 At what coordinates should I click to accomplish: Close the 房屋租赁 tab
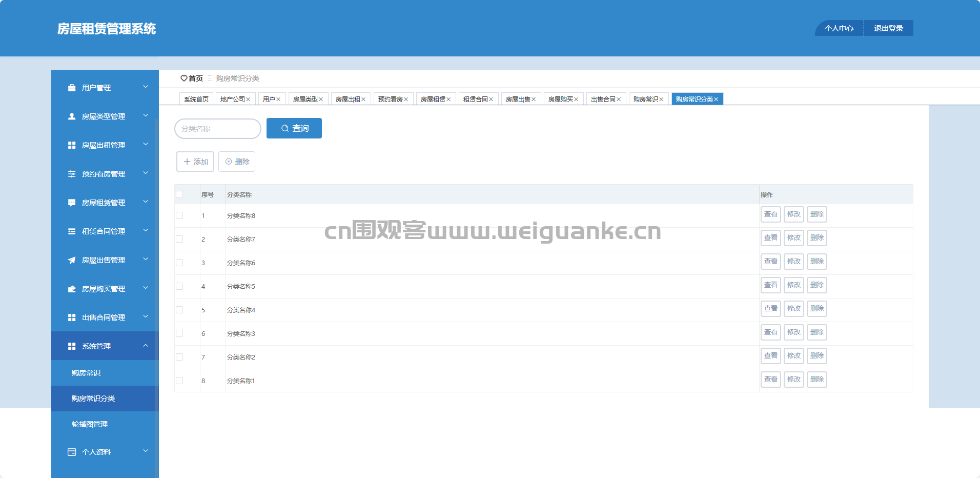coord(448,99)
